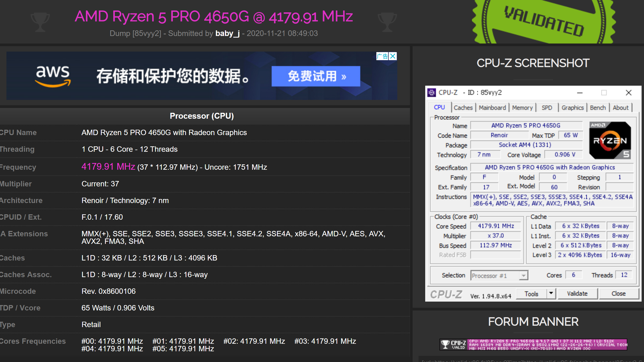Click the AWS free trial button
Viewport: 644px width, 362px height.
(316, 76)
